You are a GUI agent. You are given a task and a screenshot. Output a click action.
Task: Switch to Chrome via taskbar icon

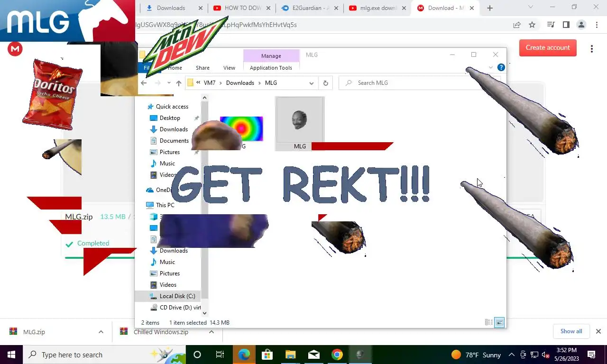coord(337,355)
